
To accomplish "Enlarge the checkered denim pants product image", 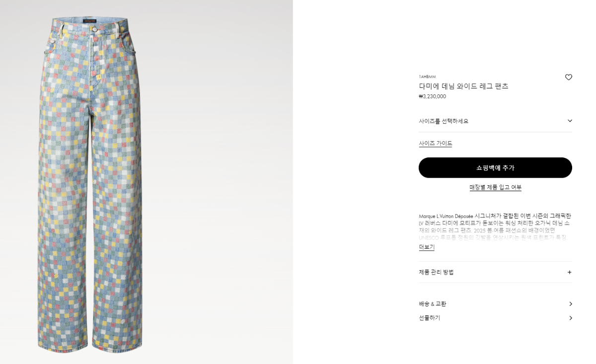I will 90,185.
